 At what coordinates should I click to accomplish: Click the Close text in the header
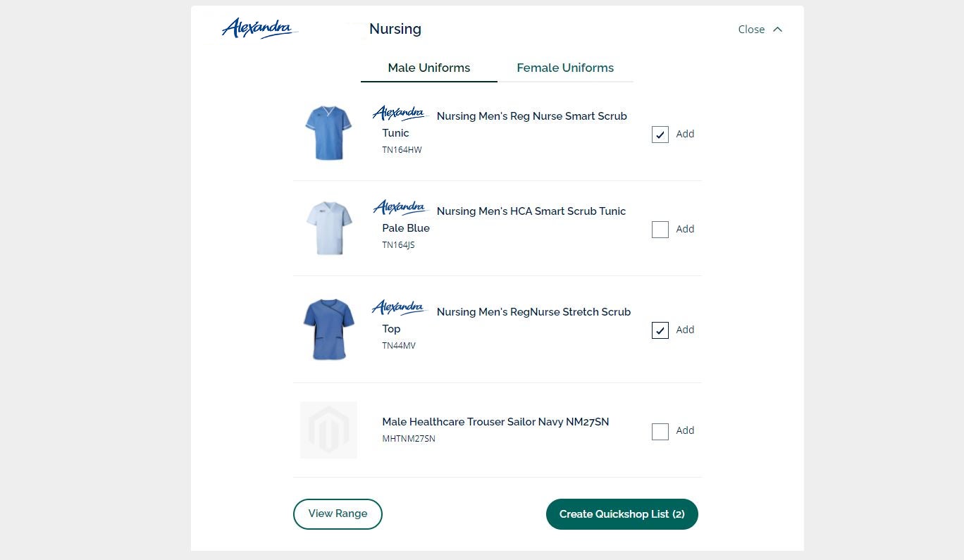pos(751,30)
